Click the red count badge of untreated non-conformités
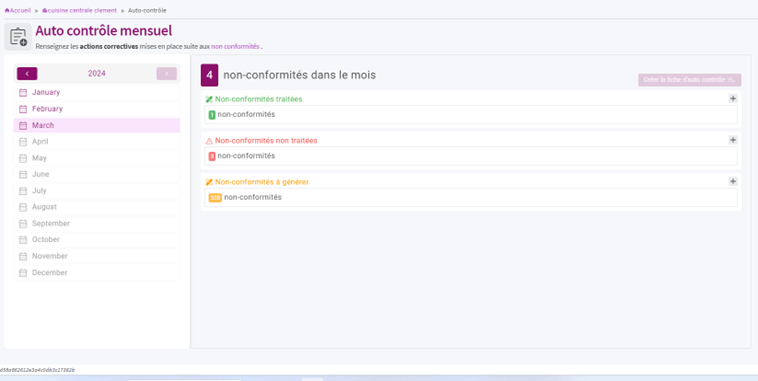 point(212,156)
